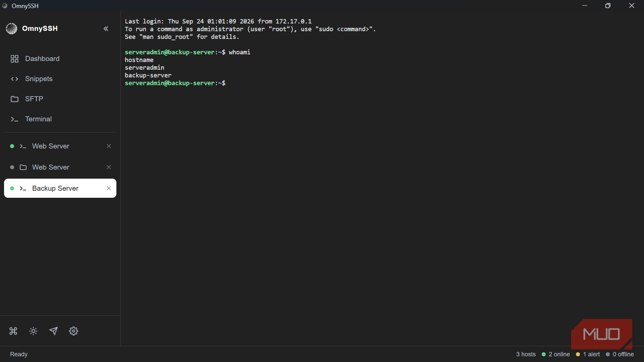This screenshot has width=644, height=362.
Task: Close the Backup Server session tab
Action: (x=109, y=188)
